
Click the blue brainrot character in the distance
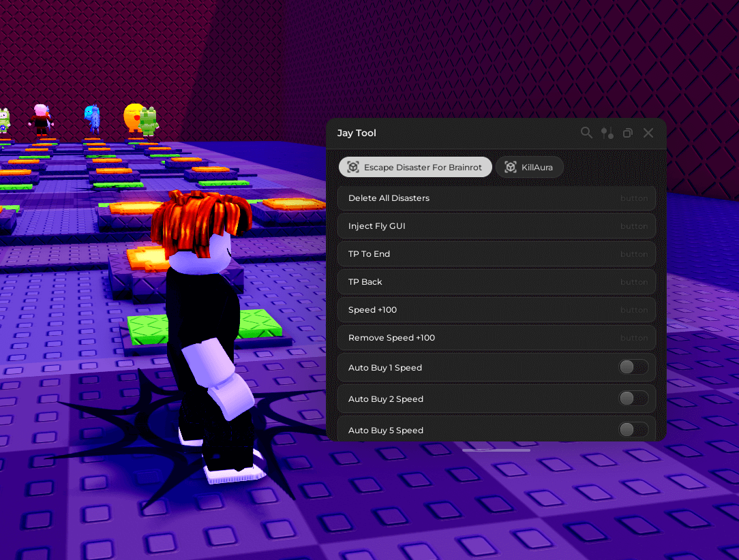tap(93, 119)
